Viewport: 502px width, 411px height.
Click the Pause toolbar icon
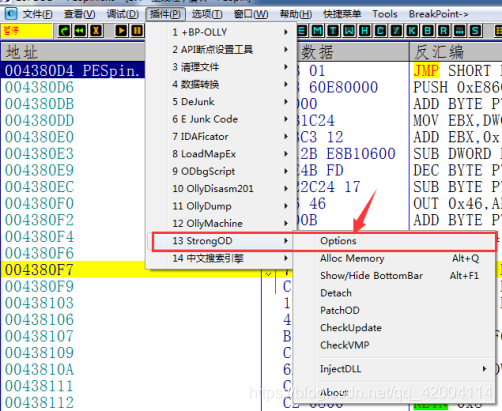pyautogui.click(x=137, y=31)
